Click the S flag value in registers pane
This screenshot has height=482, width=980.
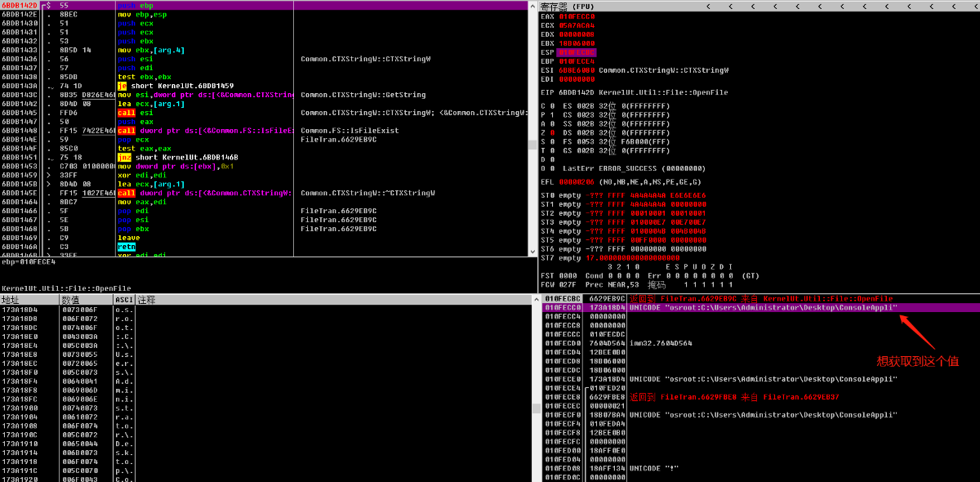pos(553,143)
